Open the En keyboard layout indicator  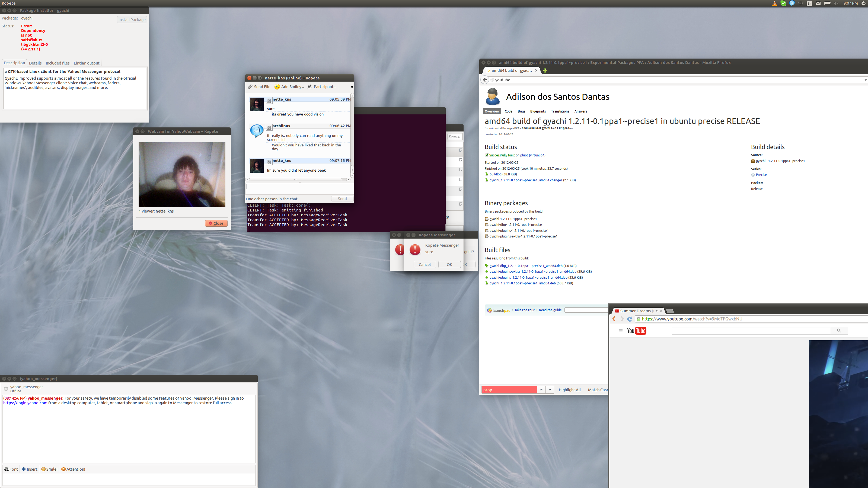coord(809,3)
